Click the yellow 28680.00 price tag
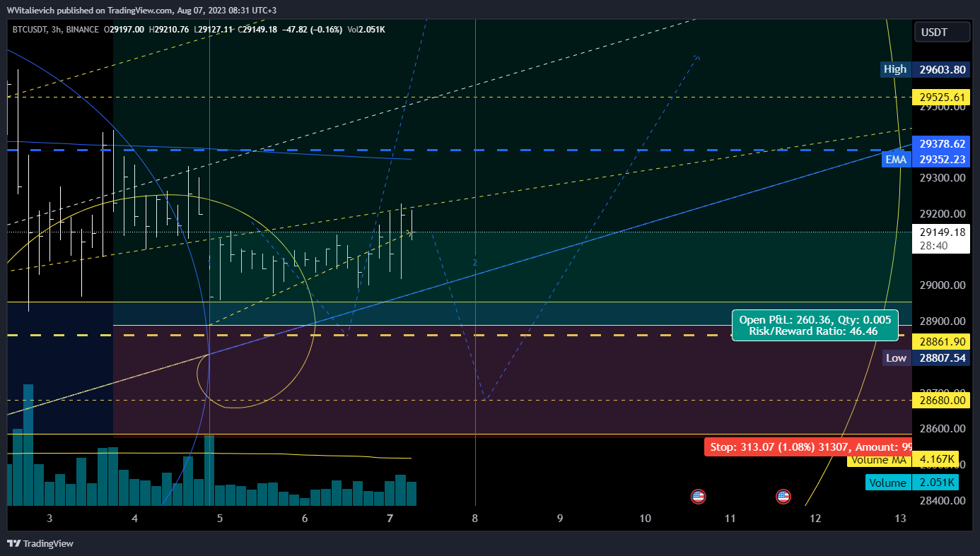This screenshot has width=980, height=556. pos(943,400)
